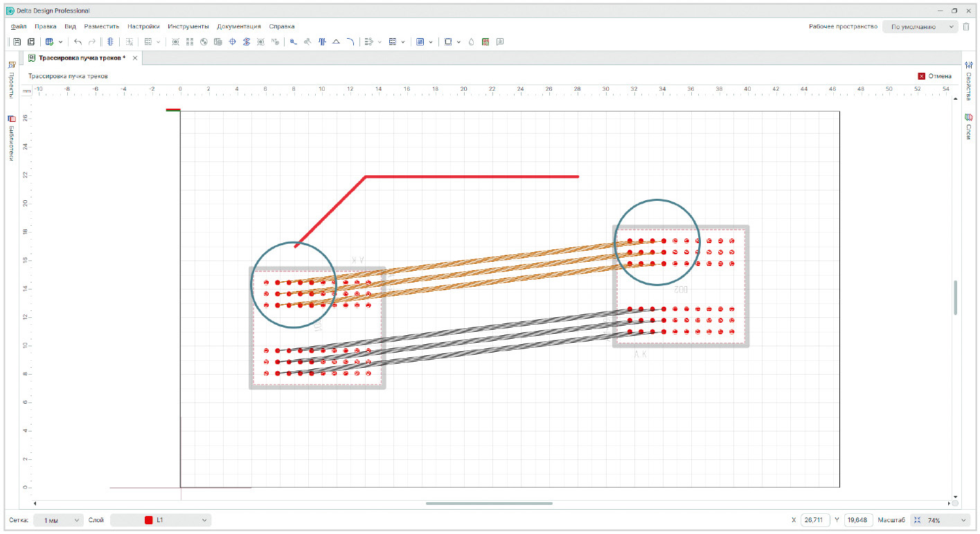Click the Redo arrow in the toolbar
Viewport: 980px width, 534px height.
(x=91, y=42)
